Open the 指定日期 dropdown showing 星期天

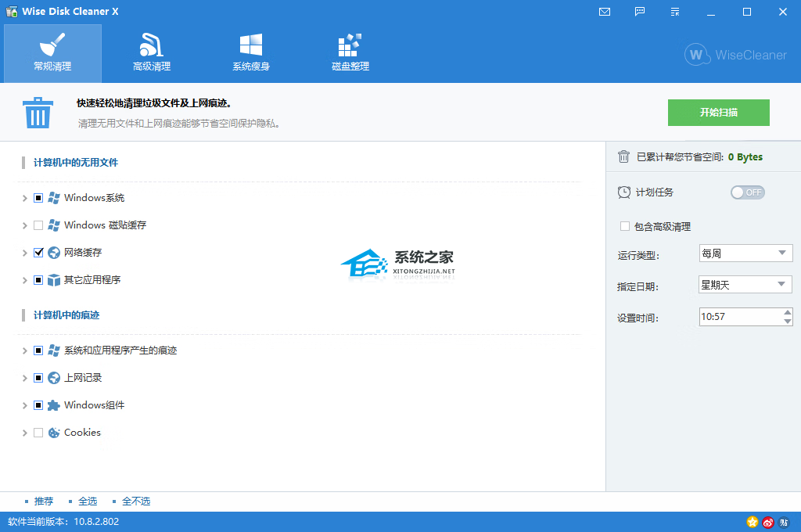click(745, 285)
